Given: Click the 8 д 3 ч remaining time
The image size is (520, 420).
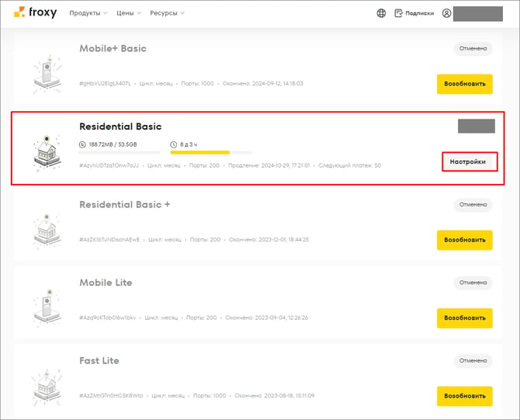Looking at the screenshot, I should [189, 144].
